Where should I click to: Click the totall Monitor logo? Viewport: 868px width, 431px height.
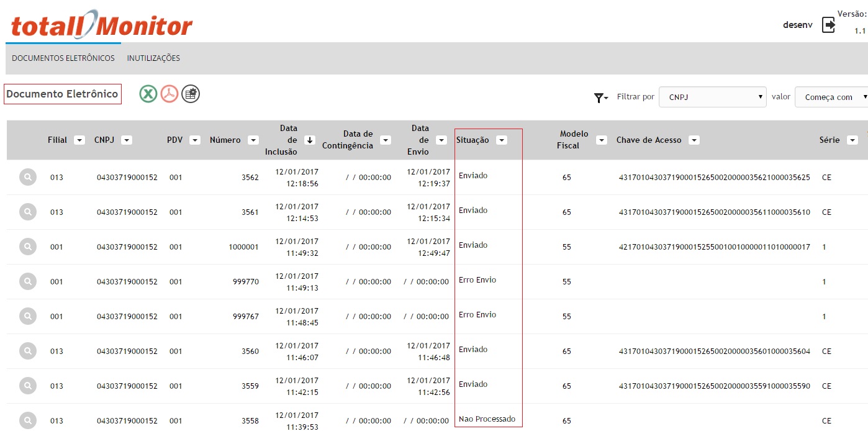tap(102, 25)
